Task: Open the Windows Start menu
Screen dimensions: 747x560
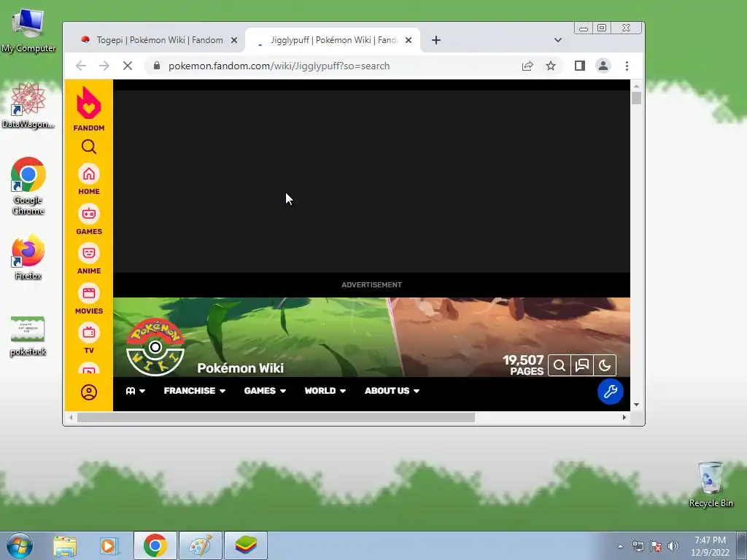Action: 20,545
